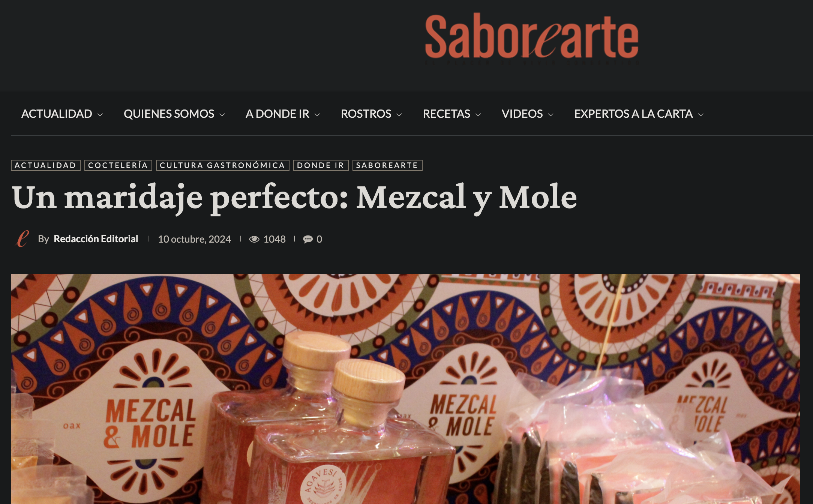The image size is (813, 504).
Task: Click the eye views icon
Action: pyautogui.click(x=254, y=239)
